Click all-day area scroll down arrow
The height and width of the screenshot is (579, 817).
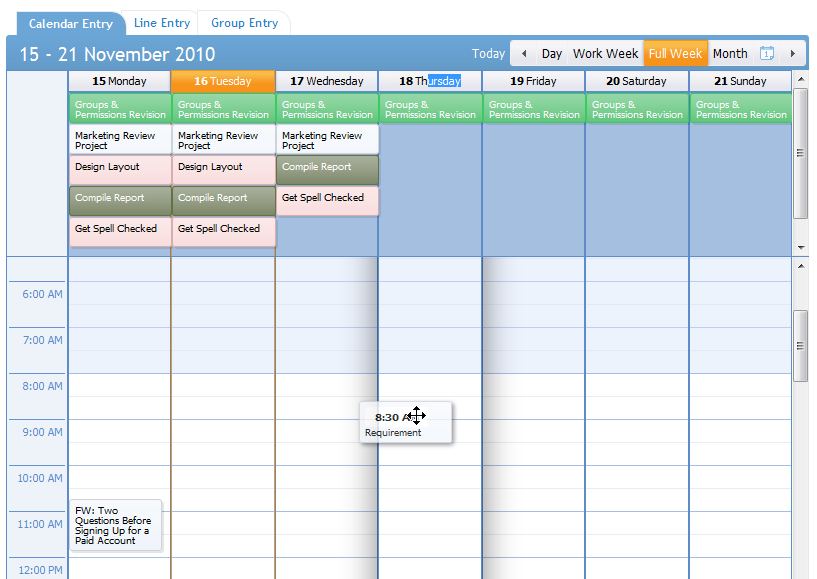coord(801,248)
